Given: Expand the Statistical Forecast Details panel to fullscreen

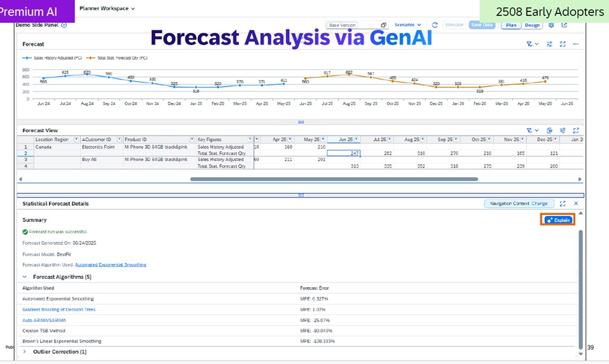Looking at the screenshot, I should pyautogui.click(x=563, y=204).
